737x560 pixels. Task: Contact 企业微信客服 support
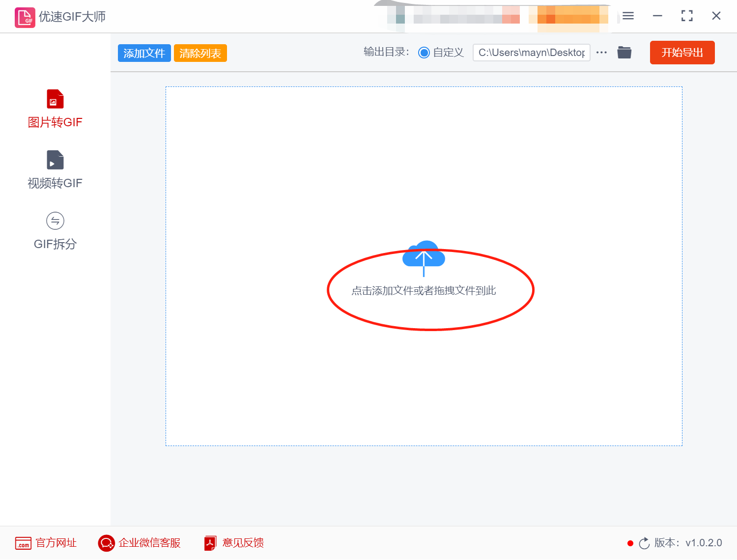(x=140, y=543)
